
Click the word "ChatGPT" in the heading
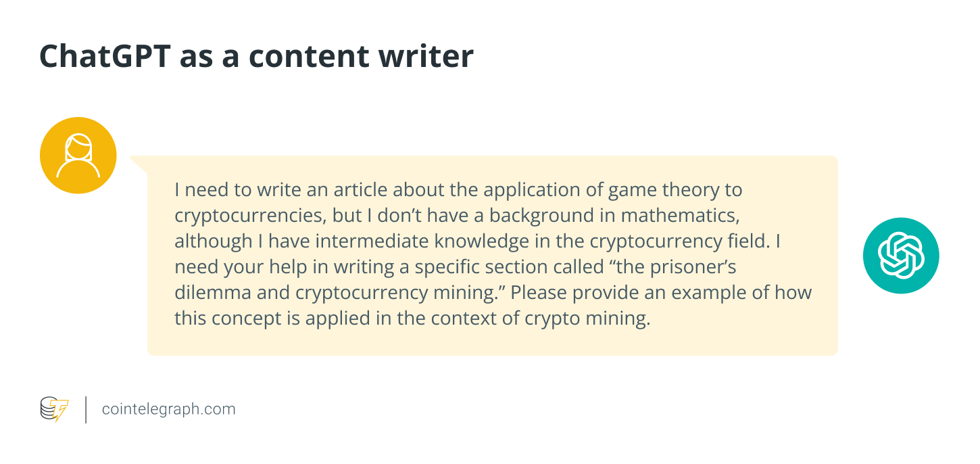[103, 57]
